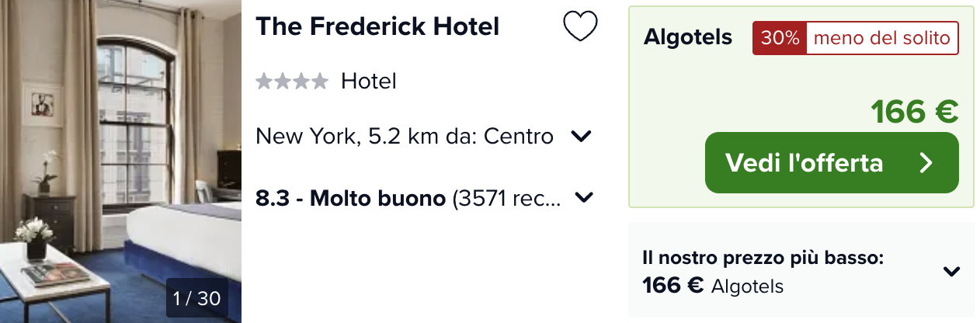Image resolution: width=980 pixels, height=323 pixels.
Task: Click the Hotel category label
Action: (x=369, y=81)
